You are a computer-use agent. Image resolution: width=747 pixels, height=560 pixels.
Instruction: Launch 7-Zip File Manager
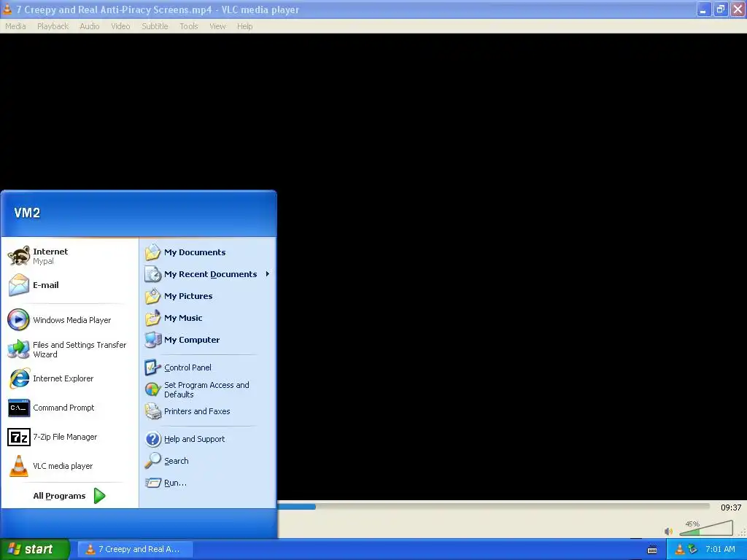click(x=69, y=437)
